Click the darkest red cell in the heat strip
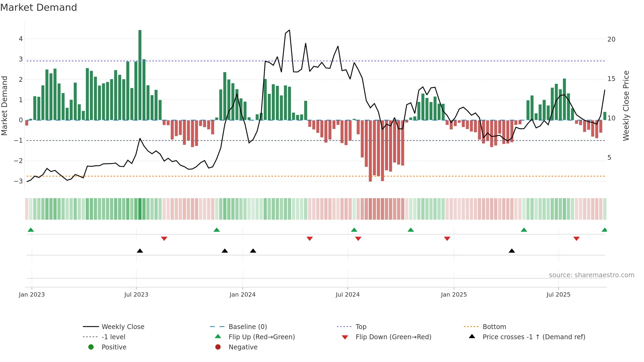Screen dimensions: 644x362 click(x=370, y=209)
